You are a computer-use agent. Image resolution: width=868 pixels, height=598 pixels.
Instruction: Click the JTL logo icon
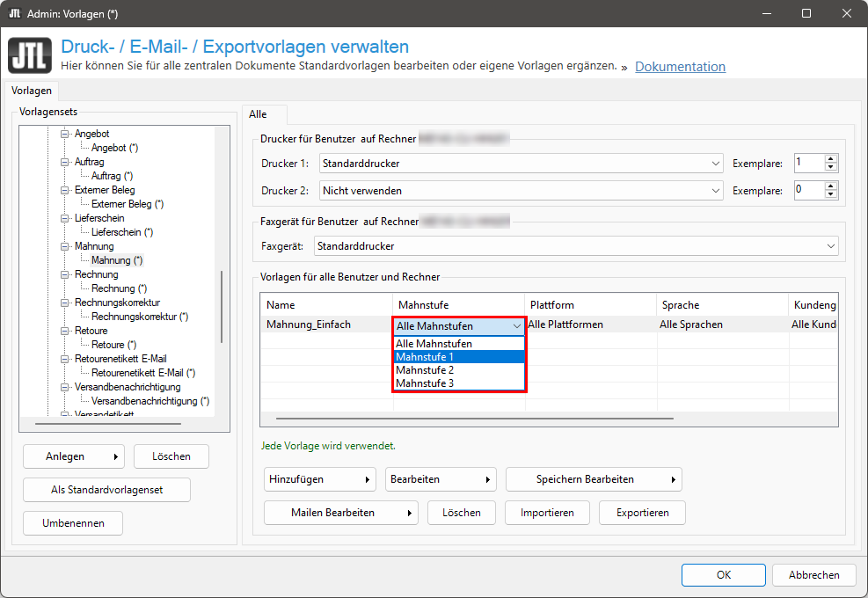point(30,55)
